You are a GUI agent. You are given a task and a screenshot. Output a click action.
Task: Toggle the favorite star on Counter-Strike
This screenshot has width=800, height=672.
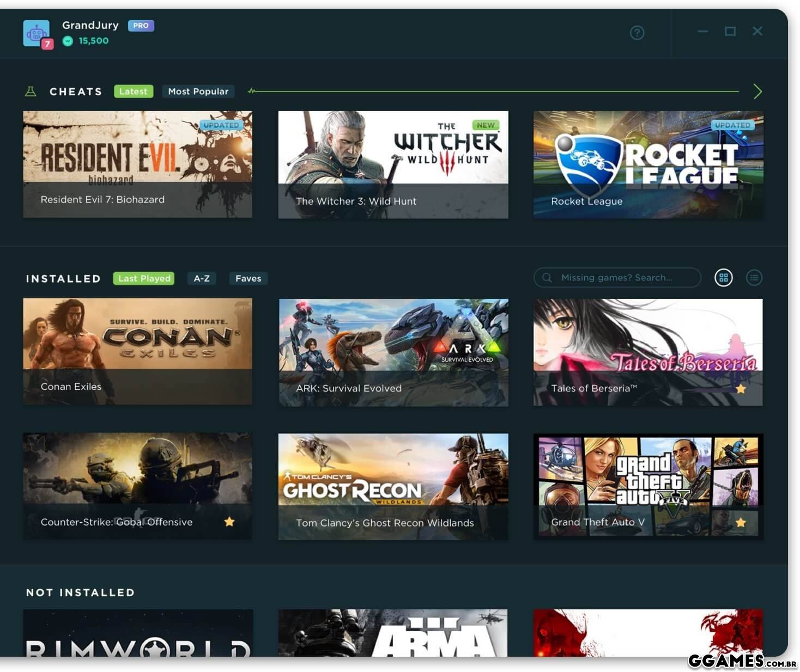click(x=229, y=522)
